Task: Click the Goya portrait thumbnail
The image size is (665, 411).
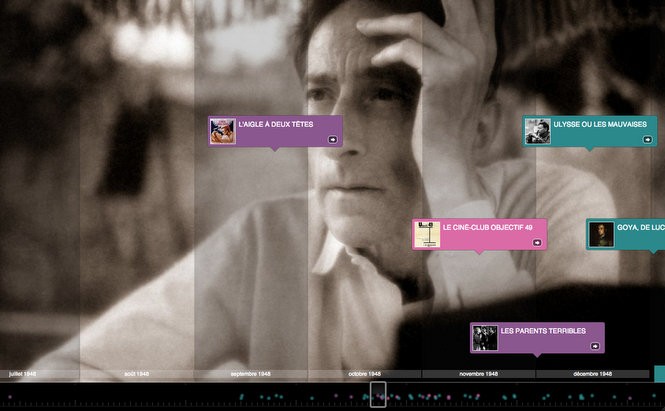Action: click(x=601, y=234)
